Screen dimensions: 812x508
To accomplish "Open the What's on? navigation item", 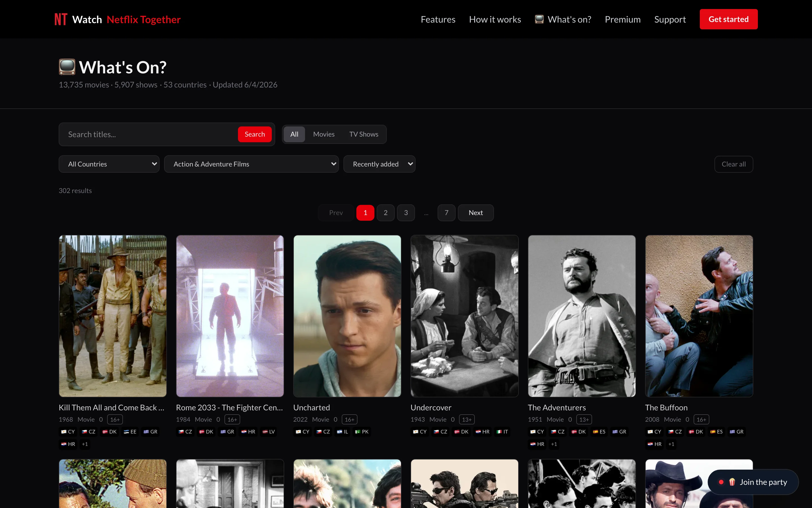I will 563,19.
